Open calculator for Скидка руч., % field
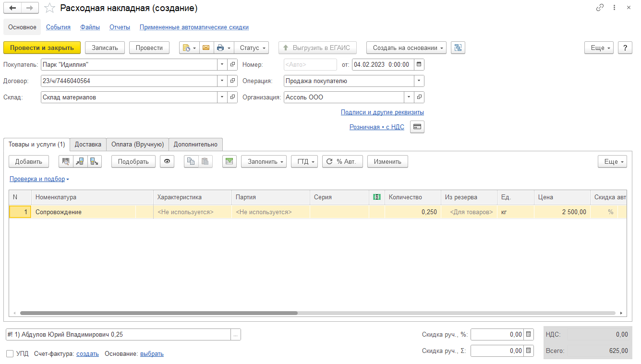Image resolution: width=641 pixels, height=364 pixels. pos(528,334)
